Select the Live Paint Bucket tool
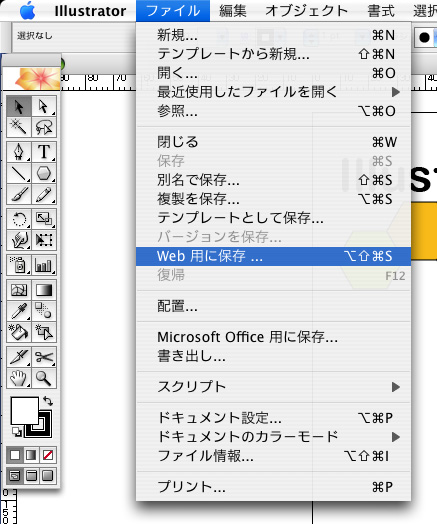Viewport: 437px width, 524px height. tap(19, 332)
